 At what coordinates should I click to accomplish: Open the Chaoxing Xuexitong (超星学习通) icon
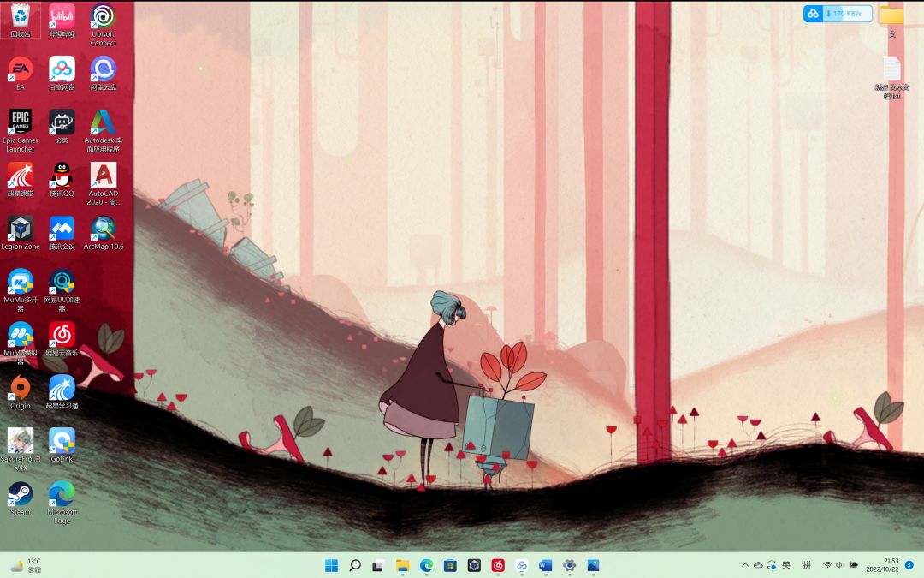(62, 391)
